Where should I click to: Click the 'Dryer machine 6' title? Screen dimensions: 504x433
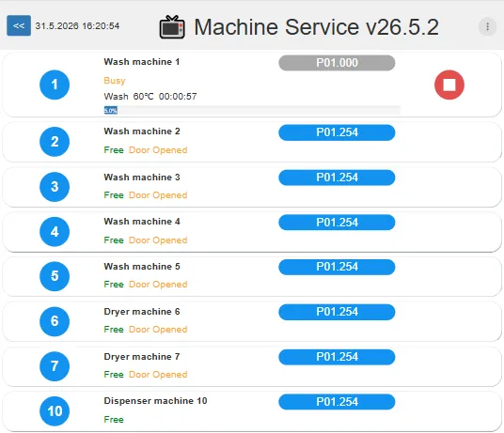[142, 312]
